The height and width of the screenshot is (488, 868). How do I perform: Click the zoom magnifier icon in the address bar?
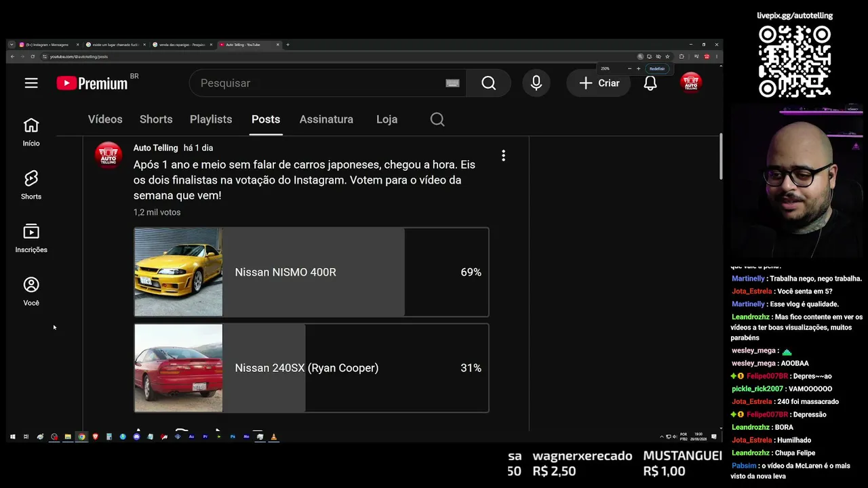(640, 56)
